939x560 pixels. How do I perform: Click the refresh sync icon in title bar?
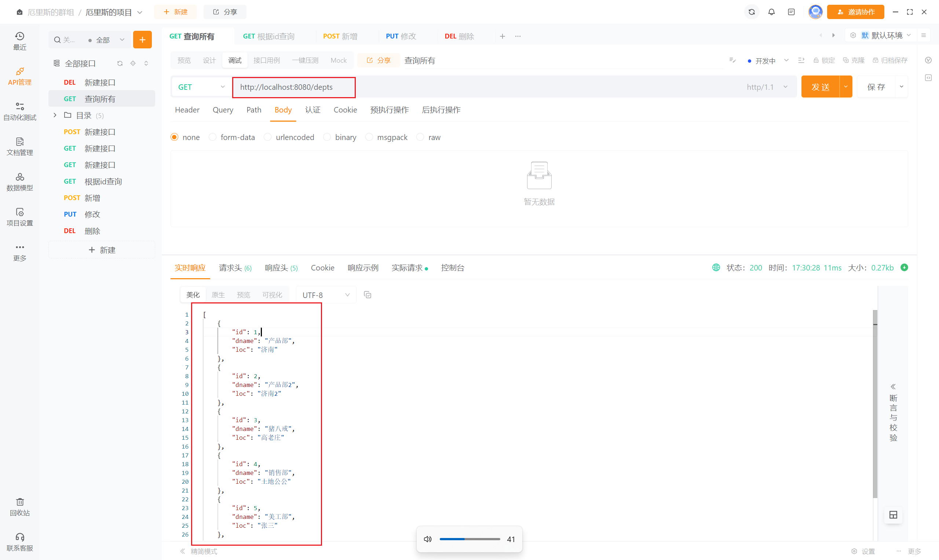(751, 12)
